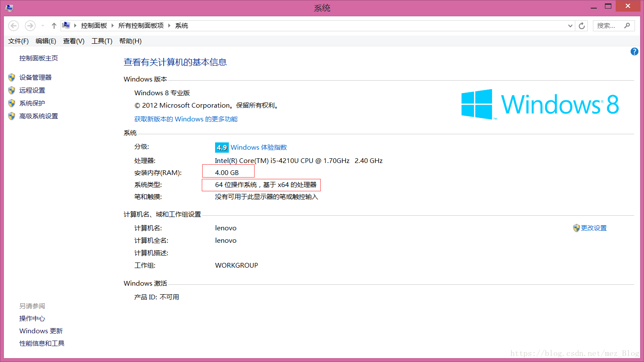
Task: Click the computer icon in the address bar
Action: (x=66, y=25)
